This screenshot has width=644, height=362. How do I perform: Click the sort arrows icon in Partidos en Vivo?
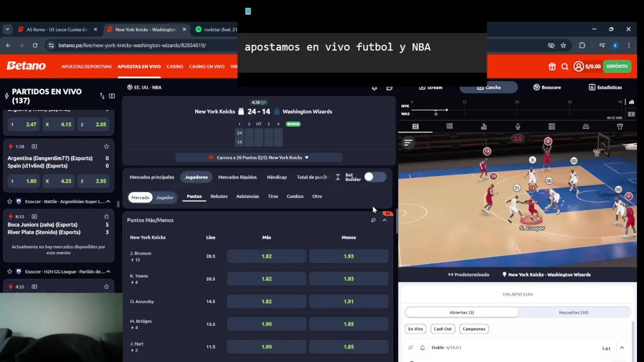(x=102, y=96)
